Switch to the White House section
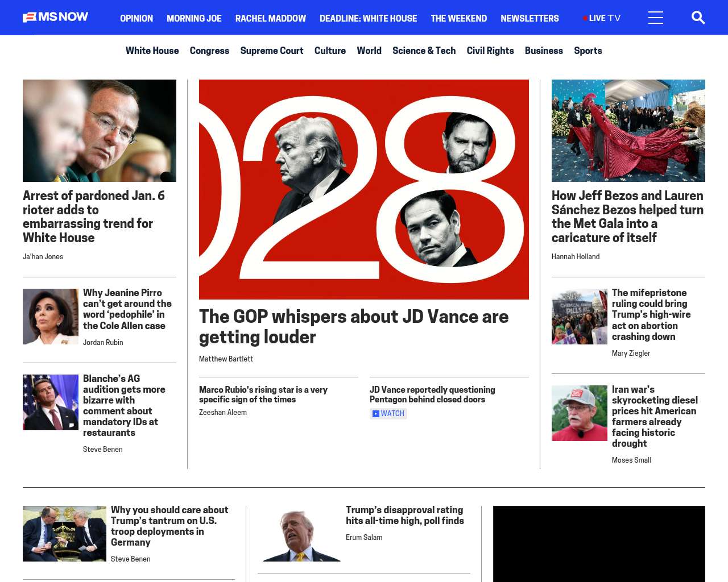The height and width of the screenshot is (582, 728). pos(152,51)
